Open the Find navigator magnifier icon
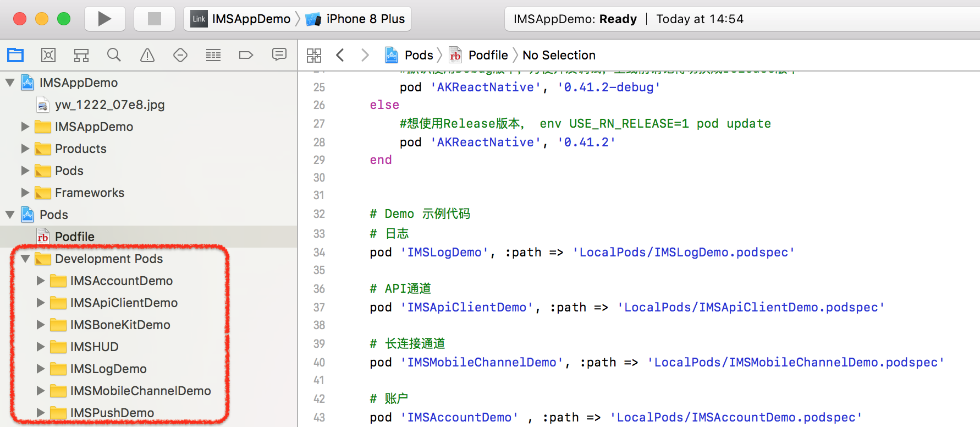 click(x=114, y=55)
